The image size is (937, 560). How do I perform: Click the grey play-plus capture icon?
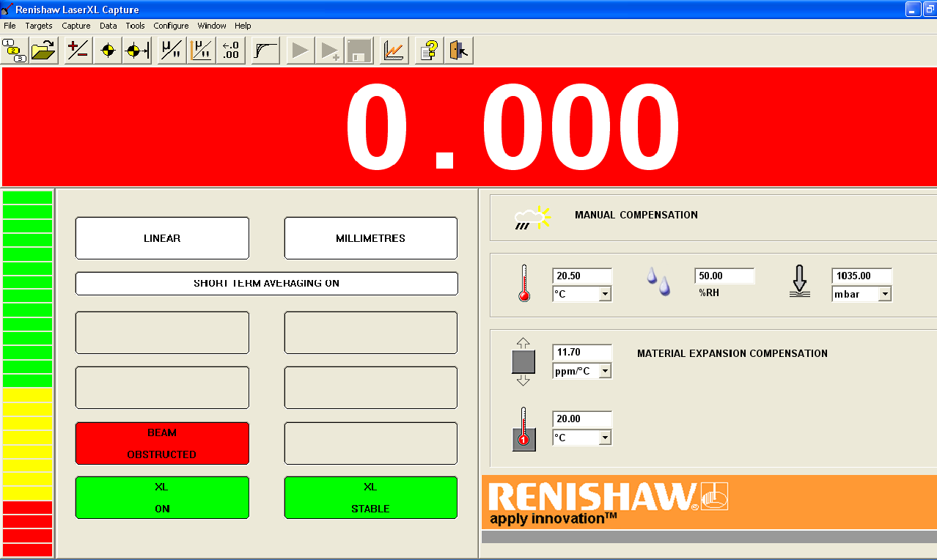[x=330, y=51]
